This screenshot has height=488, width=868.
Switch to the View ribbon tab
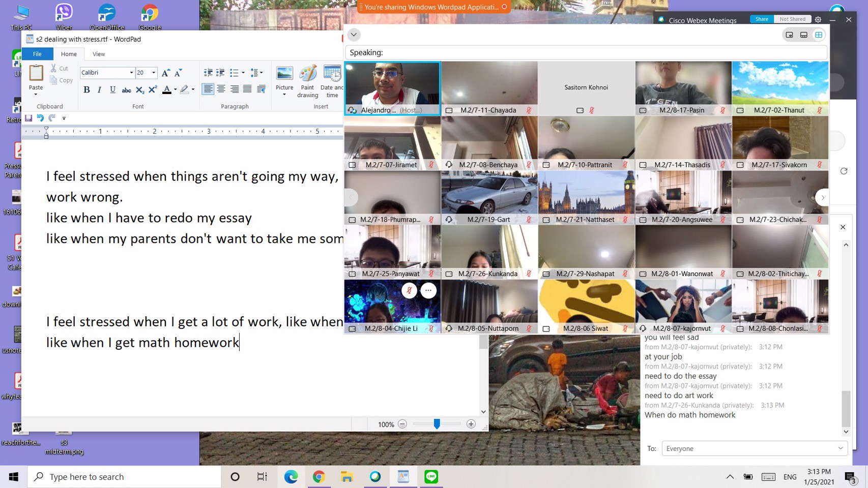point(99,54)
